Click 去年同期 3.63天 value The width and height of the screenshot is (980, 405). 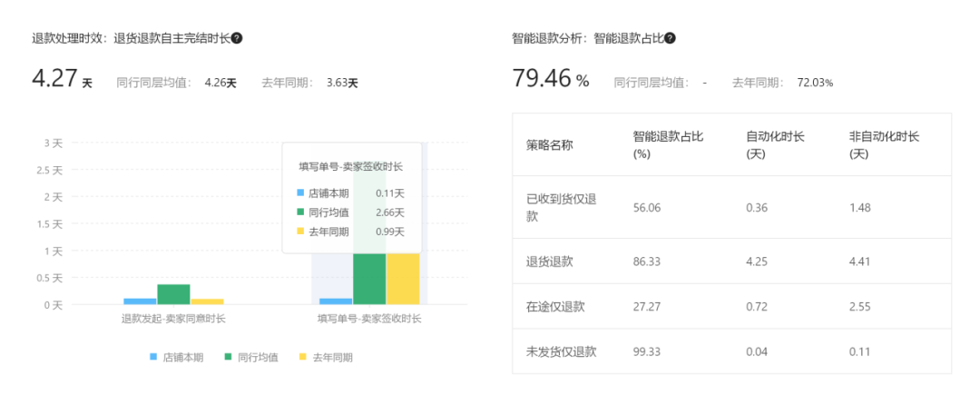click(342, 83)
